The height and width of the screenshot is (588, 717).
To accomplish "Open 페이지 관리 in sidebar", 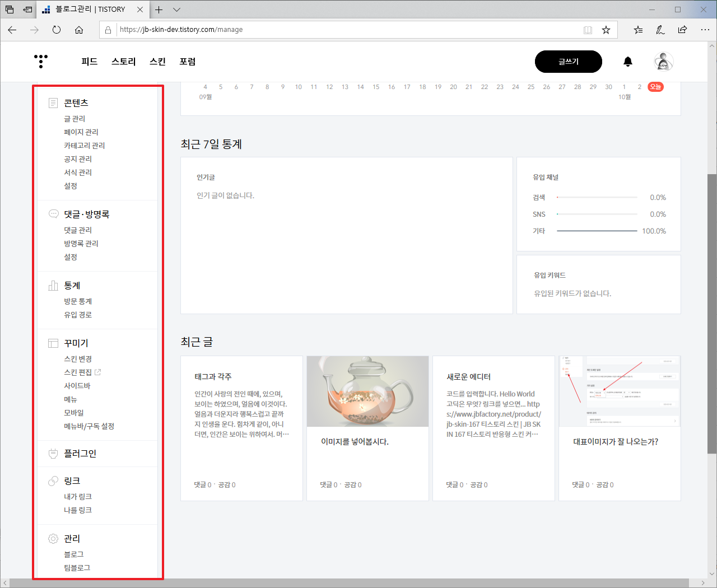I will pos(81,132).
